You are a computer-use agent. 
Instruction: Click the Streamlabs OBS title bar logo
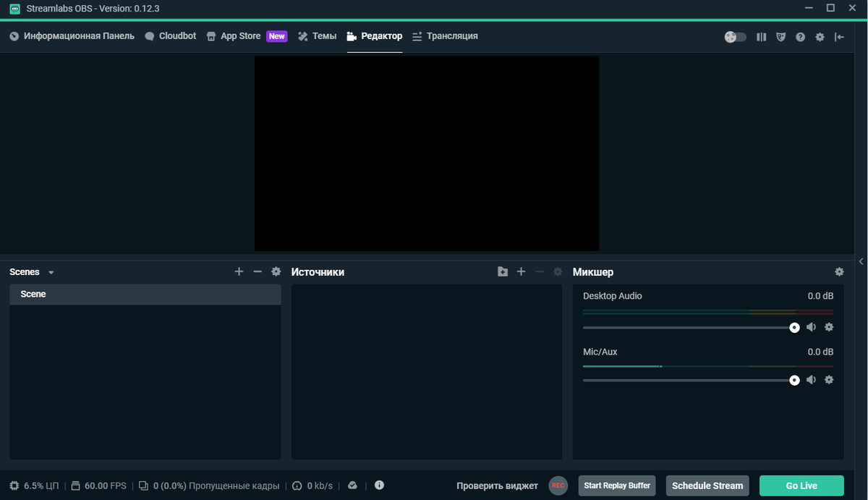coord(14,8)
